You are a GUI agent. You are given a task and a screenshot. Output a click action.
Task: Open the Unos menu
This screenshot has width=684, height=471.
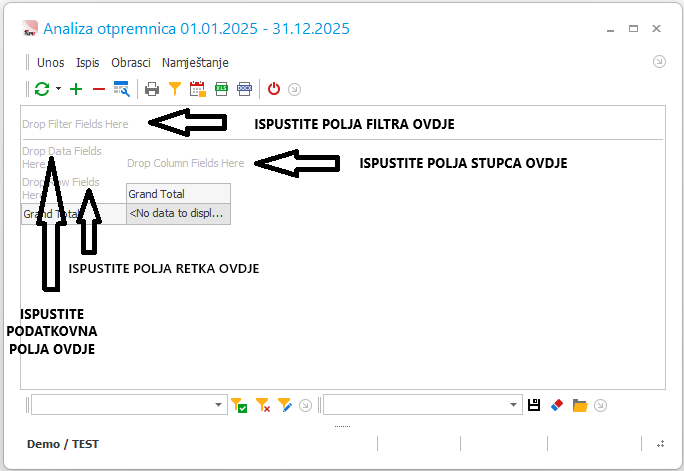[51, 63]
